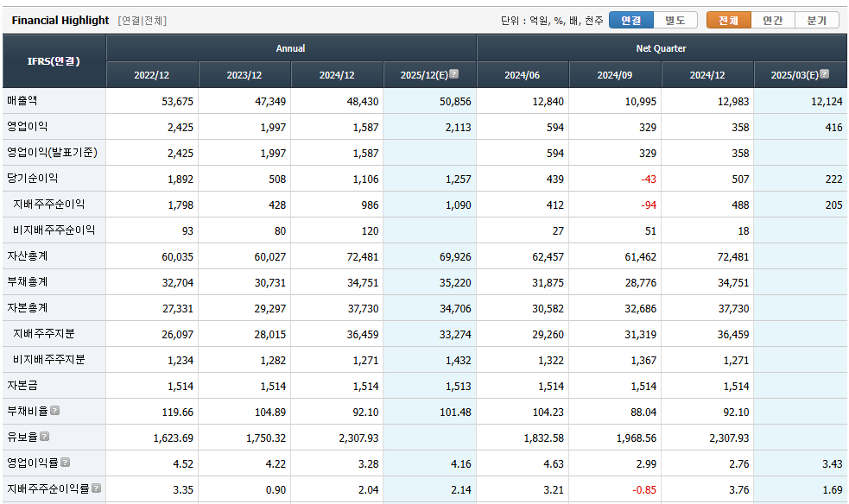
Task: Click negative net income value -43
Action: pyautogui.click(x=648, y=179)
